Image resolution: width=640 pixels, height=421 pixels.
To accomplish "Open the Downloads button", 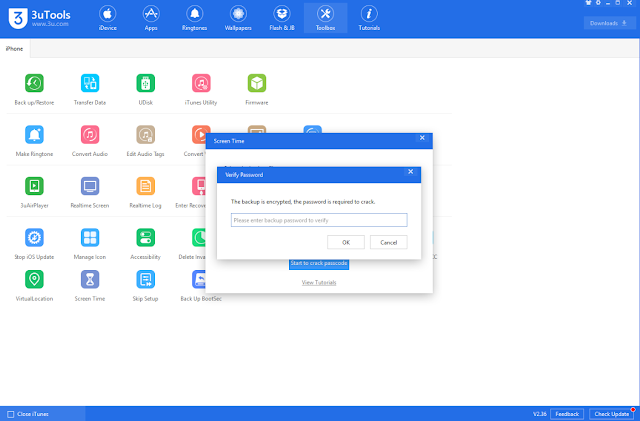I will pyautogui.click(x=609, y=23).
